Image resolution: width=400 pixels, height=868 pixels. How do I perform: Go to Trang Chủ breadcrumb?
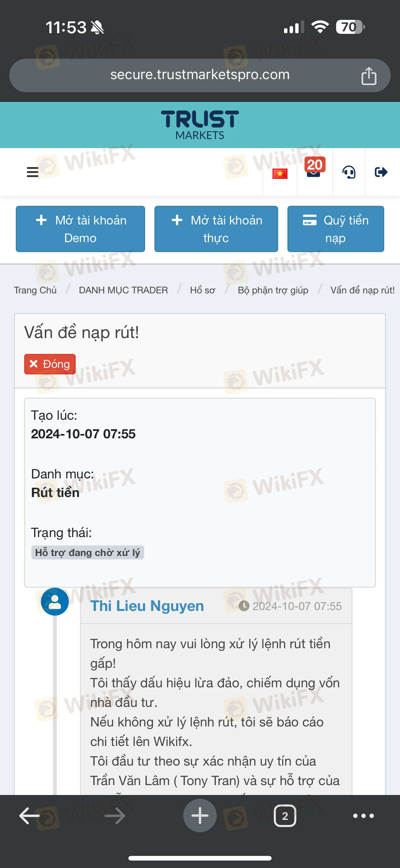(35, 290)
